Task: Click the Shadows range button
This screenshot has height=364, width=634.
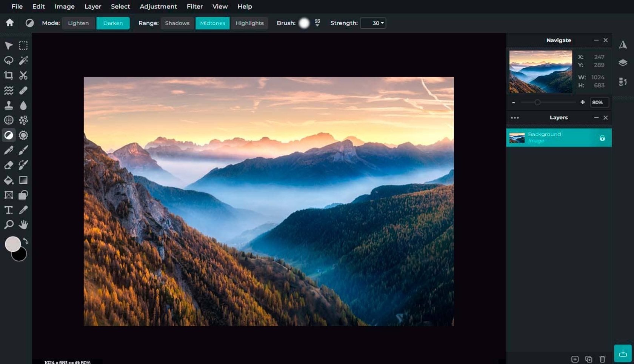Action: point(177,23)
